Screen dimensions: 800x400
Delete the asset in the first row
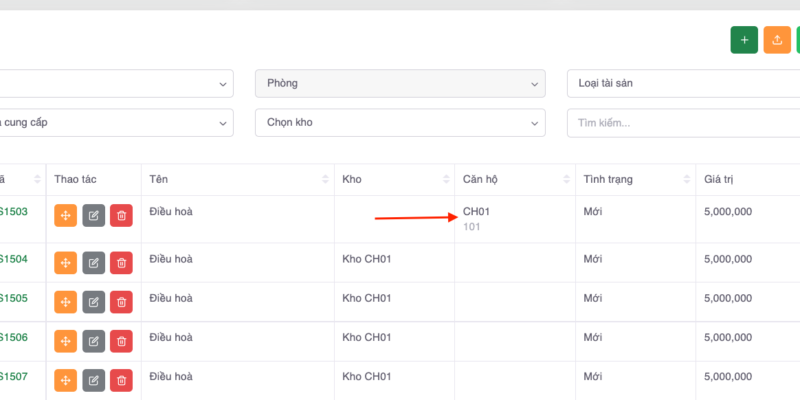(121, 215)
